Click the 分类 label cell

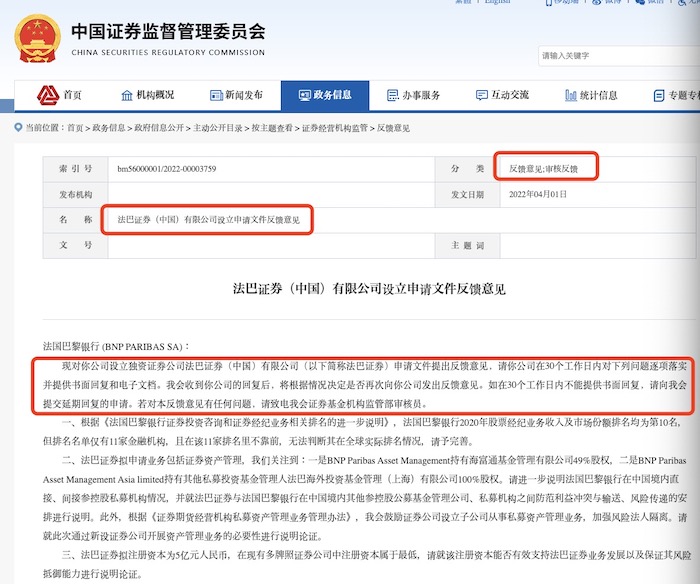point(467,169)
